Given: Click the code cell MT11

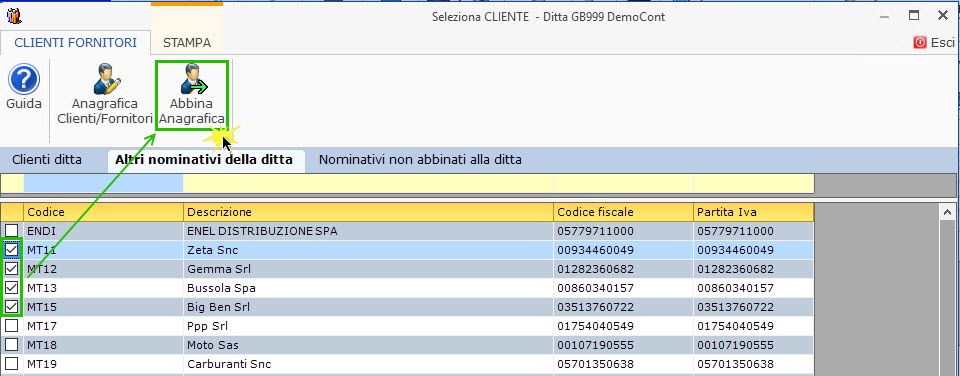Looking at the screenshot, I should (103, 250).
